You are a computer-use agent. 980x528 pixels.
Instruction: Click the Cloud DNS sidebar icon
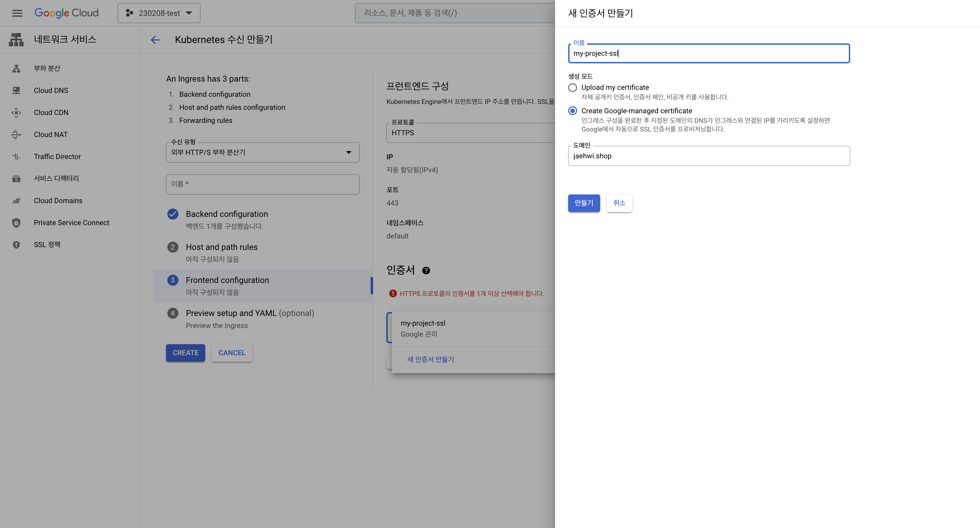16,91
